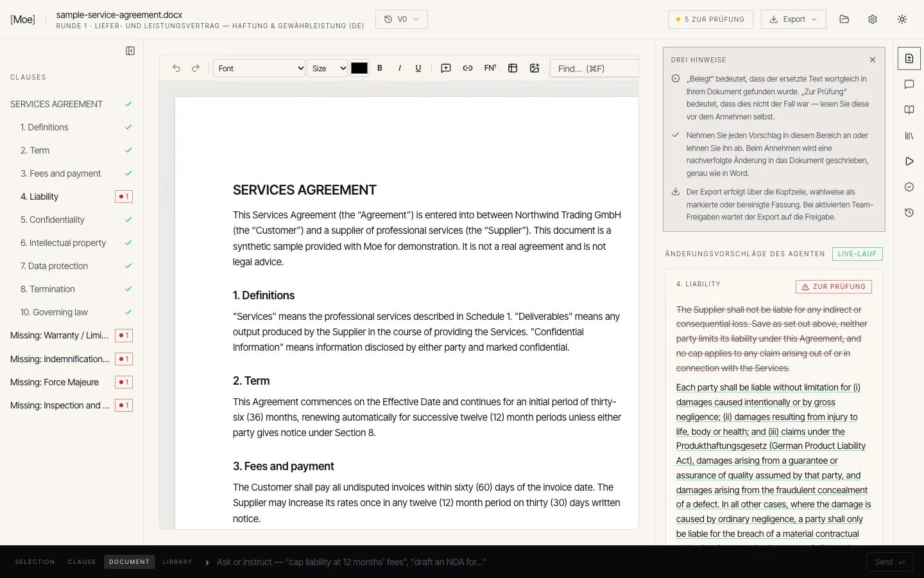924x578 pixels.
Task: Switch to the Clause scope tab
Action: click(82, 562)
